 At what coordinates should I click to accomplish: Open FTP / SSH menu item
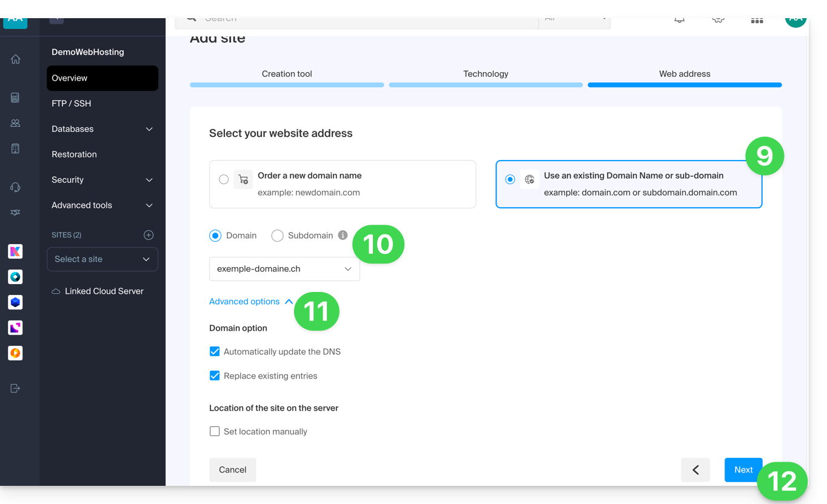pyautogui.click(x=72, y=104)
